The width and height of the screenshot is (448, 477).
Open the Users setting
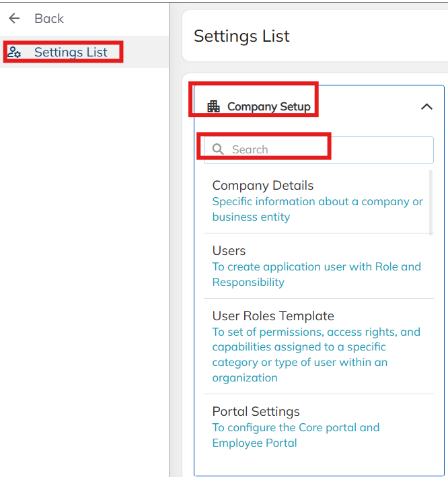tap(229, 250)
